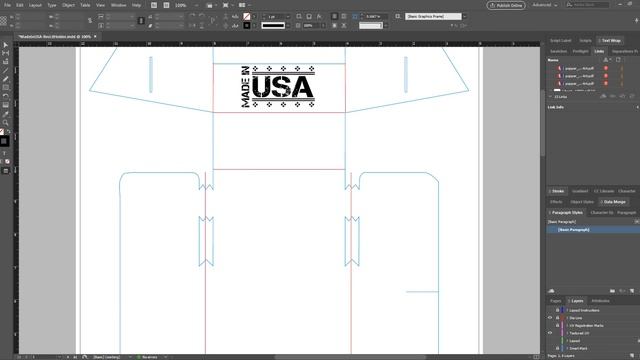Image resolution: width=640 pixels, height=360 pixels.
Task: Click the black stroke color swatch in control panel
Action: pyautogui.click(x=247, y=25)
